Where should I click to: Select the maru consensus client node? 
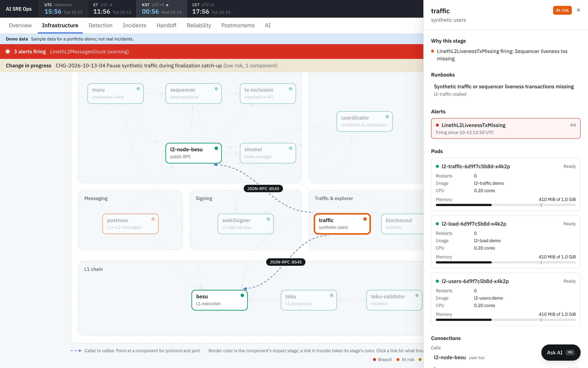click(115, 93)
